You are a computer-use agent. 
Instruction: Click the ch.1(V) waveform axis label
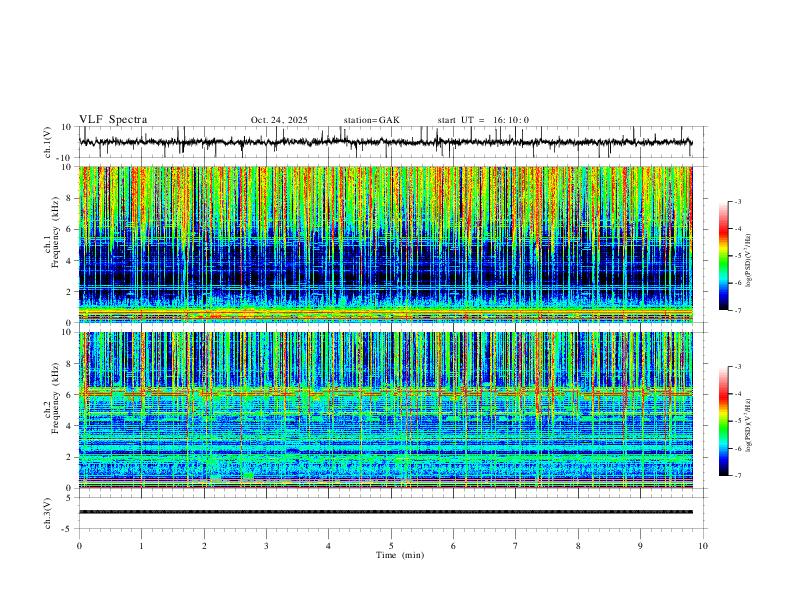pos(48,142)
